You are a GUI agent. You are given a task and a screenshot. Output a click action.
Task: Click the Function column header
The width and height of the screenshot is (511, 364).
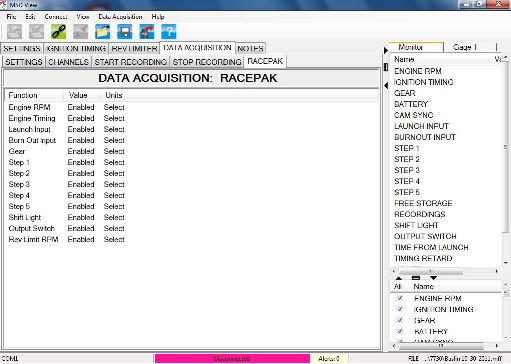34,95
